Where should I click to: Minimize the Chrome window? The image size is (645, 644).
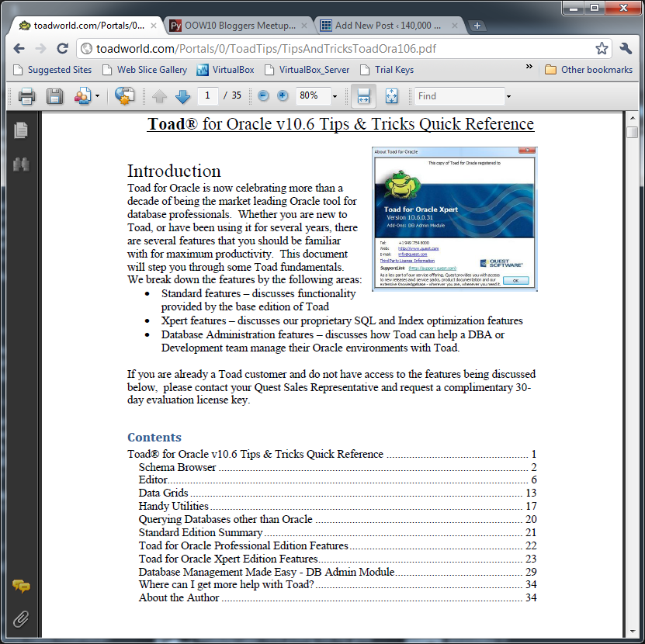point(574,8)
